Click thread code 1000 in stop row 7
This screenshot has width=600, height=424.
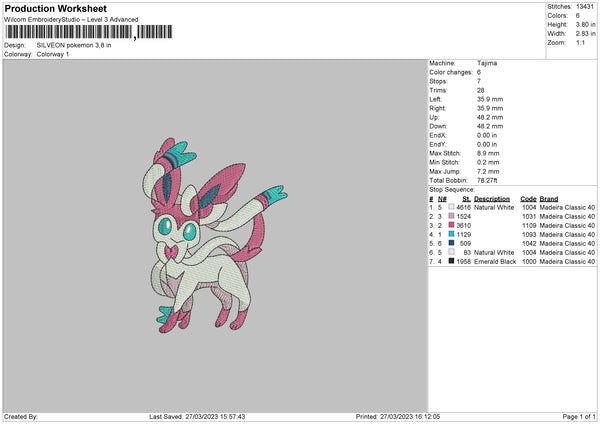(529, 262)
